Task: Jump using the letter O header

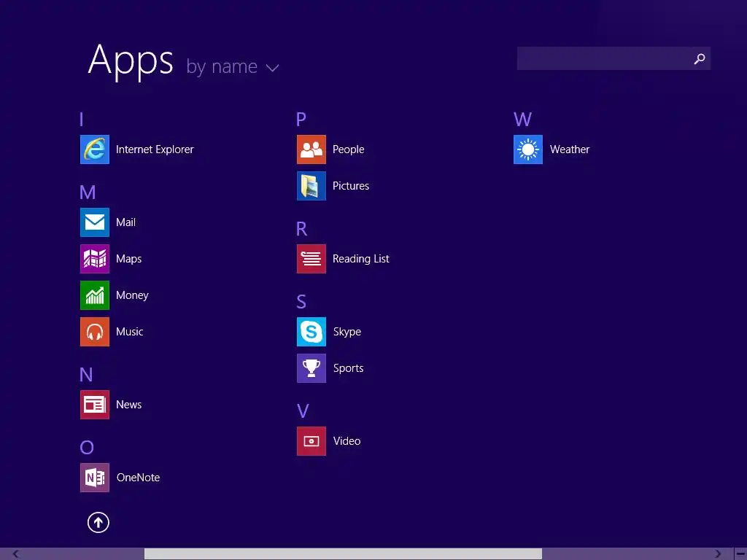Action: 87,448
